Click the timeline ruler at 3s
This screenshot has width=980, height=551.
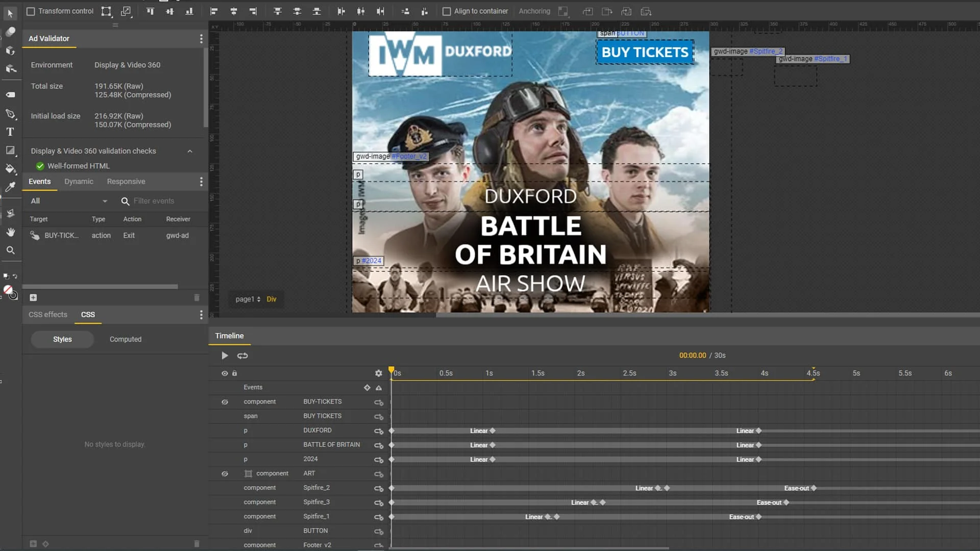[673, 373]
